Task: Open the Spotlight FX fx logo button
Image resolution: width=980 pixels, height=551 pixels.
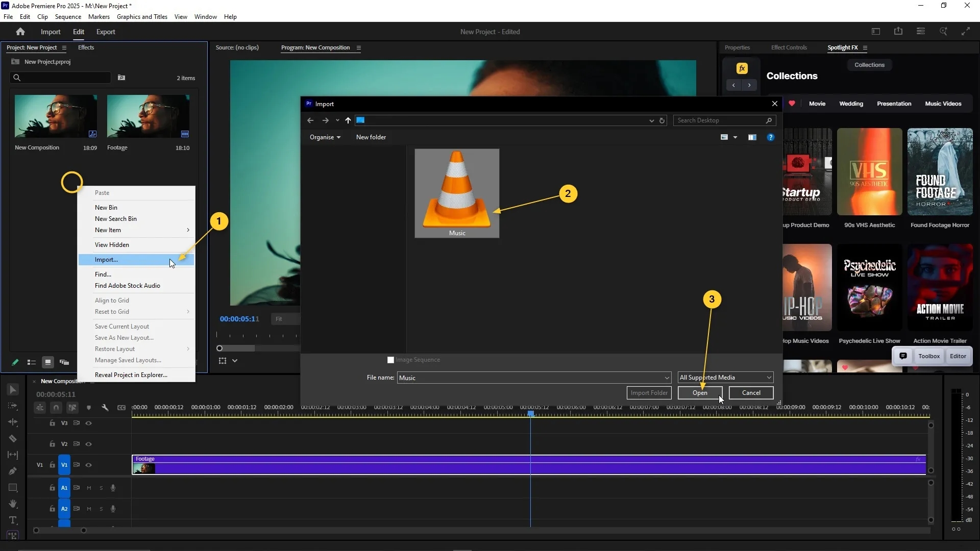Action: pos(742,68)
